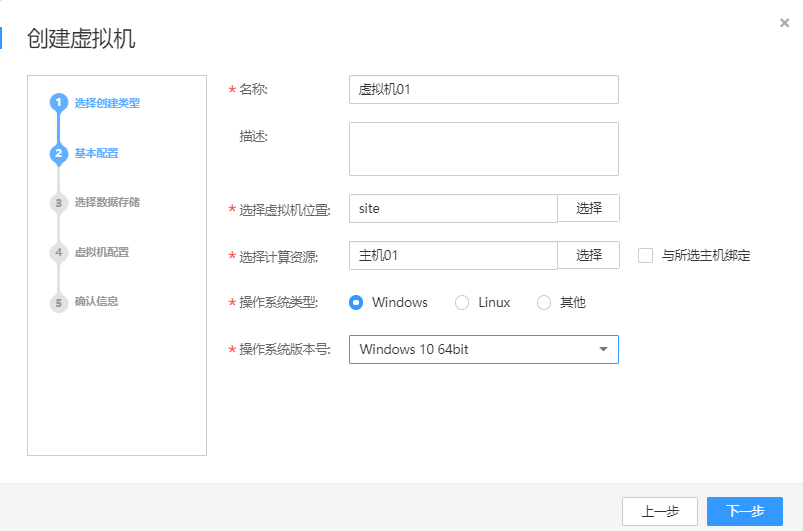Click the 选择虚拟机位置 field showing site
The height and width of the screenshot is (531, 803).
tap(453, 208)
